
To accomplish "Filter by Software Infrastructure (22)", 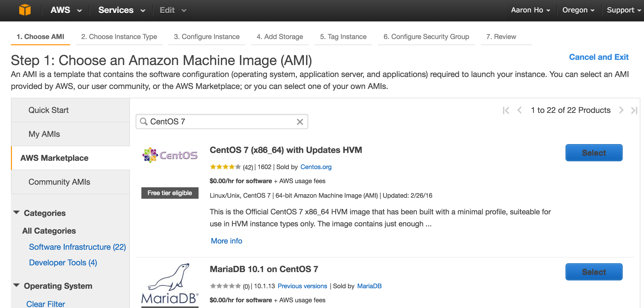I will coord(77,247).
